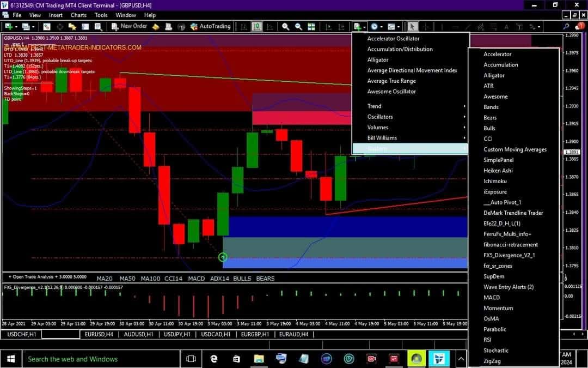Tile windows with the grid icon

click(311, 27)
